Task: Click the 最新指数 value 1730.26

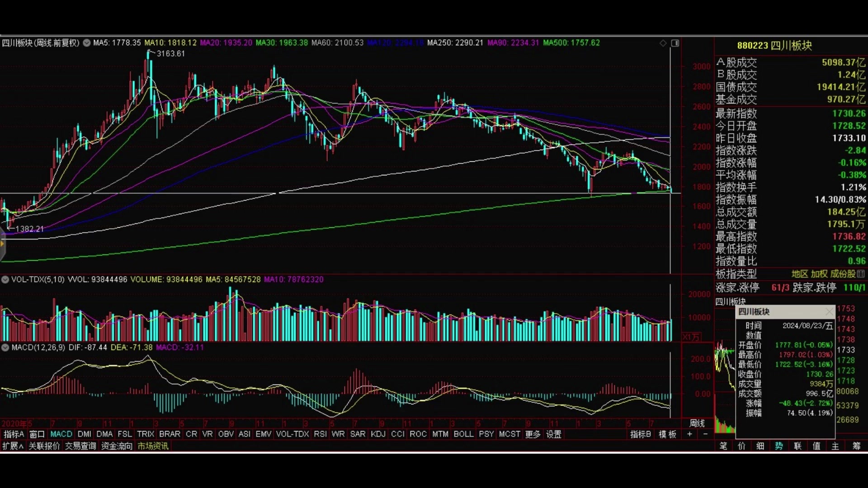Action: 849,113
